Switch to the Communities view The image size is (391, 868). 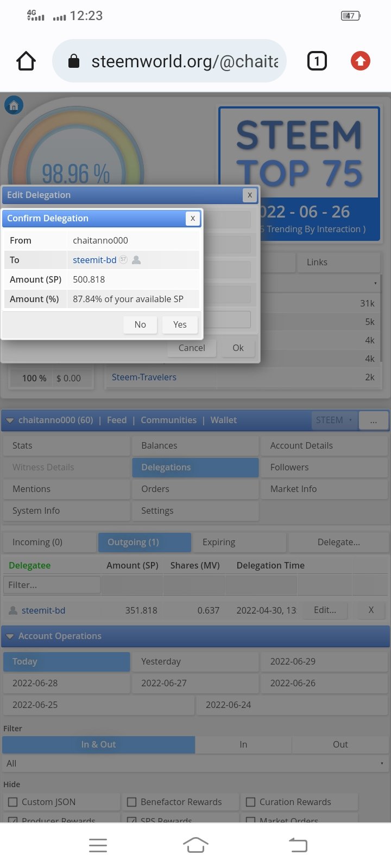coord(168,420)
